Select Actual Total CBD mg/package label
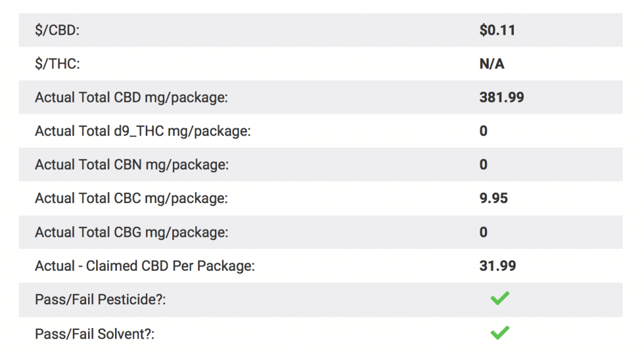Image resolution: width=644 pixels, height=355 pixels. point(131,97)
